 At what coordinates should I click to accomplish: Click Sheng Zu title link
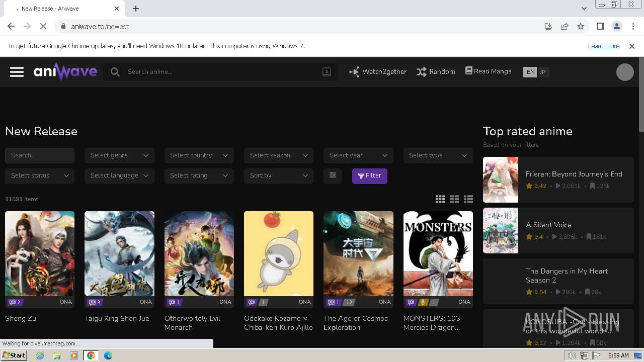click(21, 318)
